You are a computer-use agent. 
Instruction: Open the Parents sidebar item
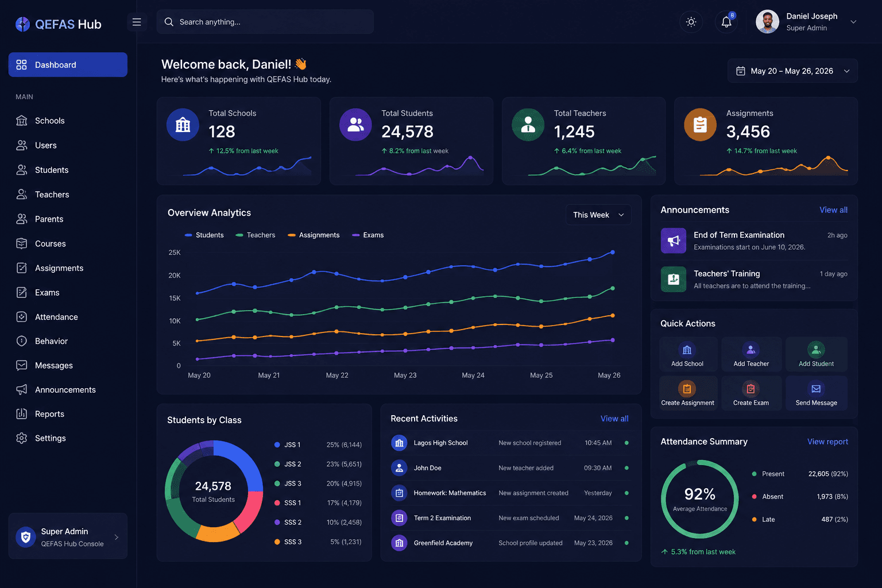point(68,219)
